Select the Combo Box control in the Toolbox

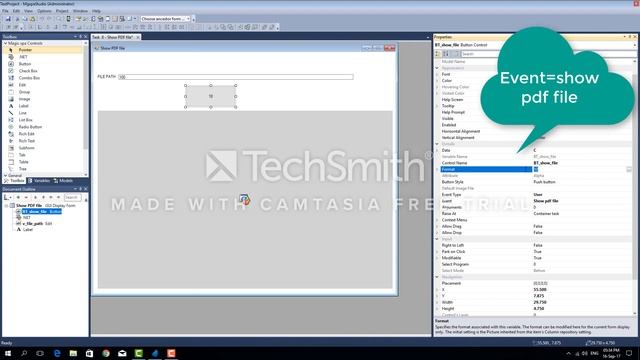click(x=29, y=78)
